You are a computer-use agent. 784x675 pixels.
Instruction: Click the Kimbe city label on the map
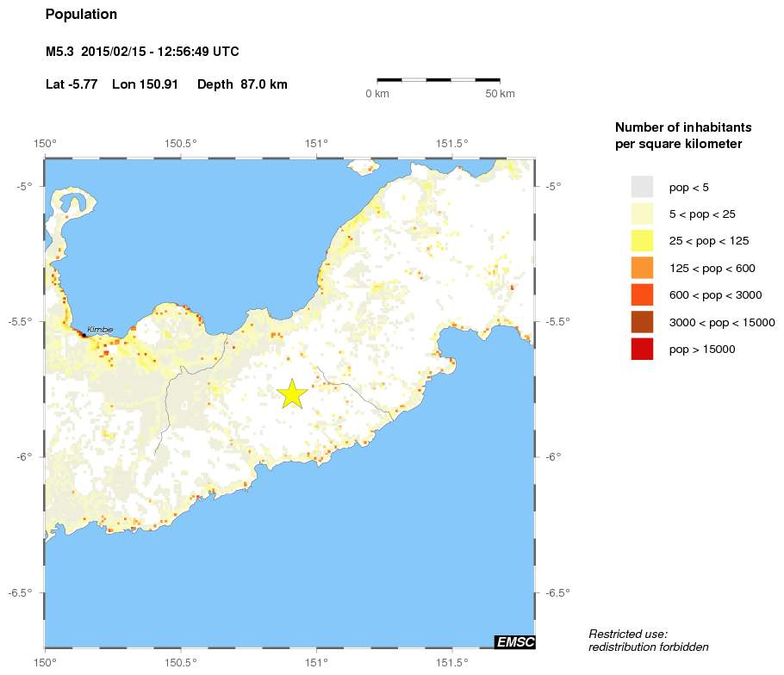click(x=100, y=329)
